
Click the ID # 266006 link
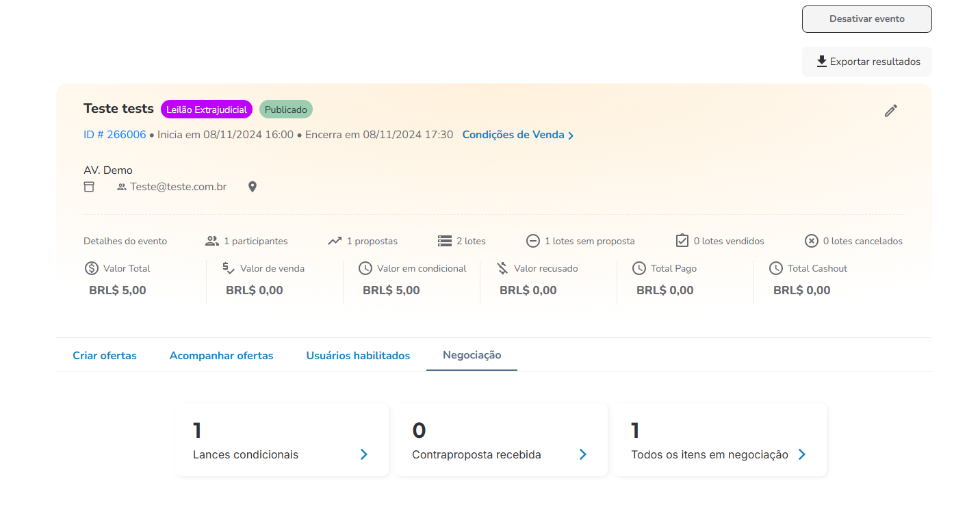point(115,135)
